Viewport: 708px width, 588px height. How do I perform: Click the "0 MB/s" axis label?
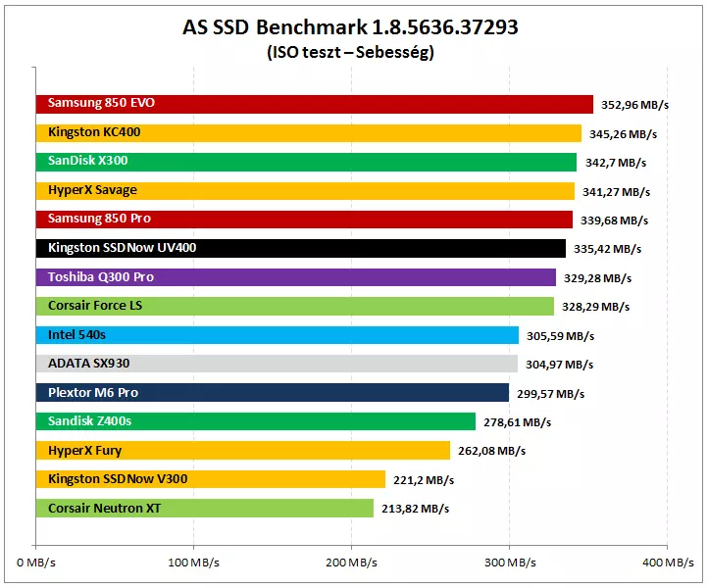coord(36,563)
